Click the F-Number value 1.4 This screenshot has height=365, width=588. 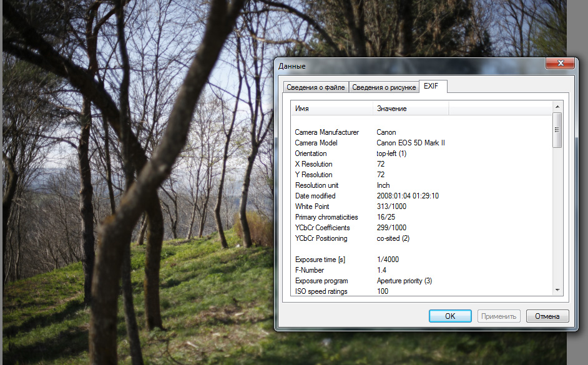point(382,270)
